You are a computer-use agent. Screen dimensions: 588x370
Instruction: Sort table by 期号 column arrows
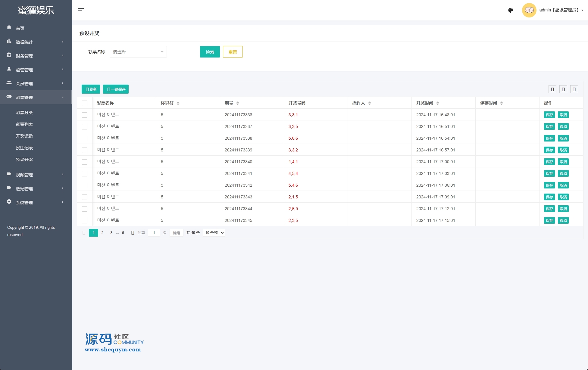coord(238,103)
